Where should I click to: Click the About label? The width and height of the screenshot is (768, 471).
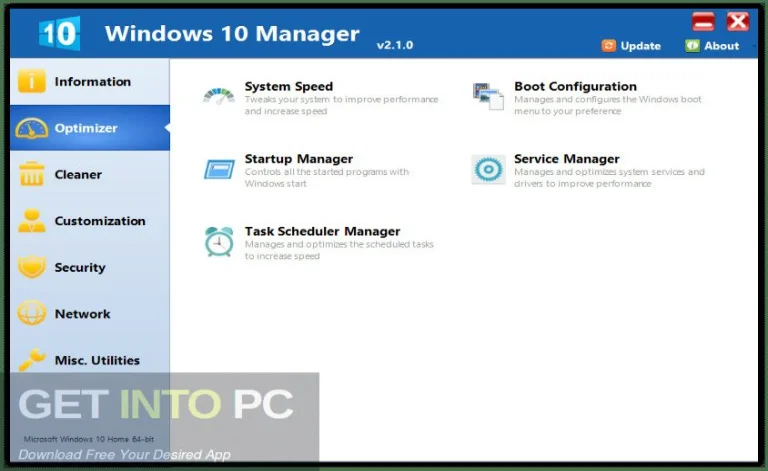[721, 46]
